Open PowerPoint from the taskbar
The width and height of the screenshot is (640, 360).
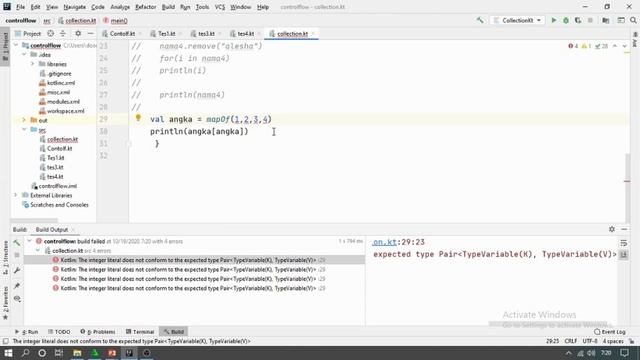pos(112,353)
